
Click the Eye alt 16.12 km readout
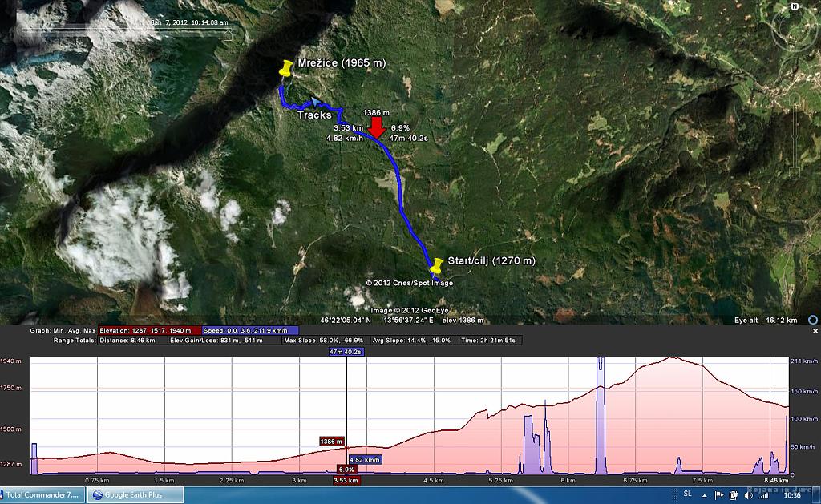tap(766, 320)
